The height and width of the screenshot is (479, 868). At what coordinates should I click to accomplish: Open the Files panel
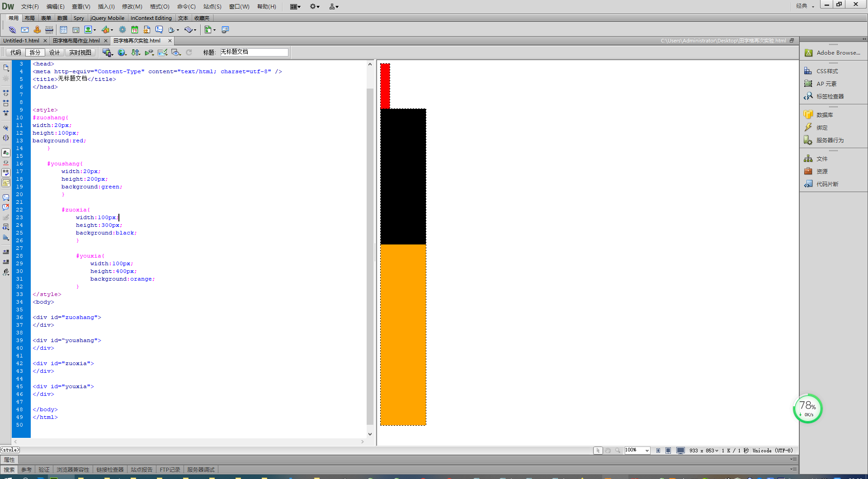tap(821, 159)
